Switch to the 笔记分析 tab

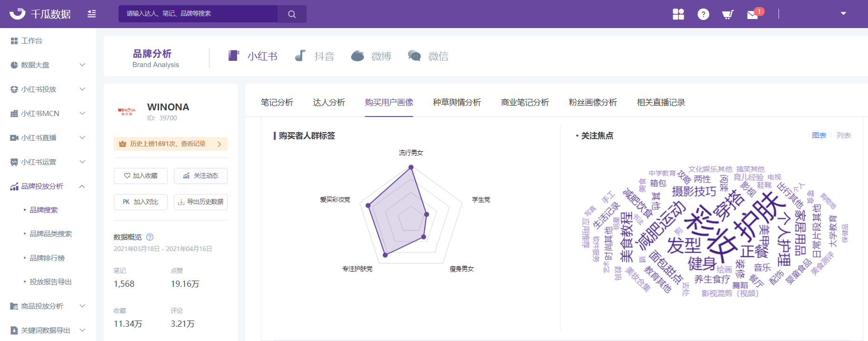pyautogui.click(x=277, y=102)
